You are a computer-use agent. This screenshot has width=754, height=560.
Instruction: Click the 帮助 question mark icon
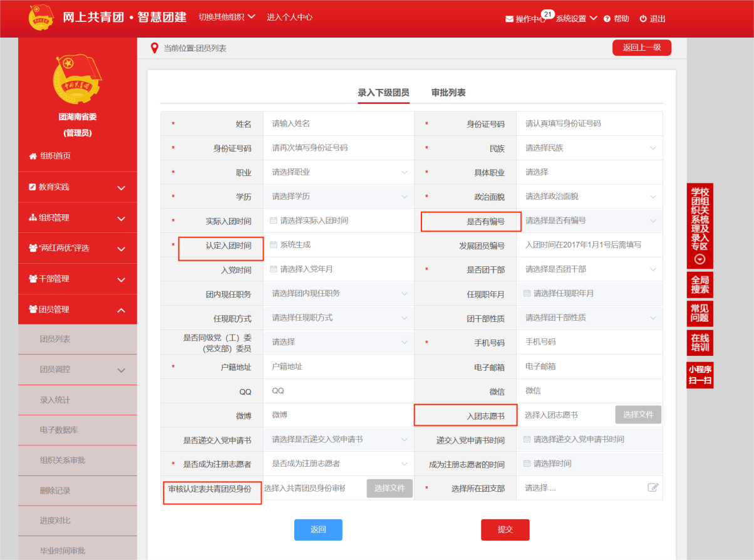607,19
